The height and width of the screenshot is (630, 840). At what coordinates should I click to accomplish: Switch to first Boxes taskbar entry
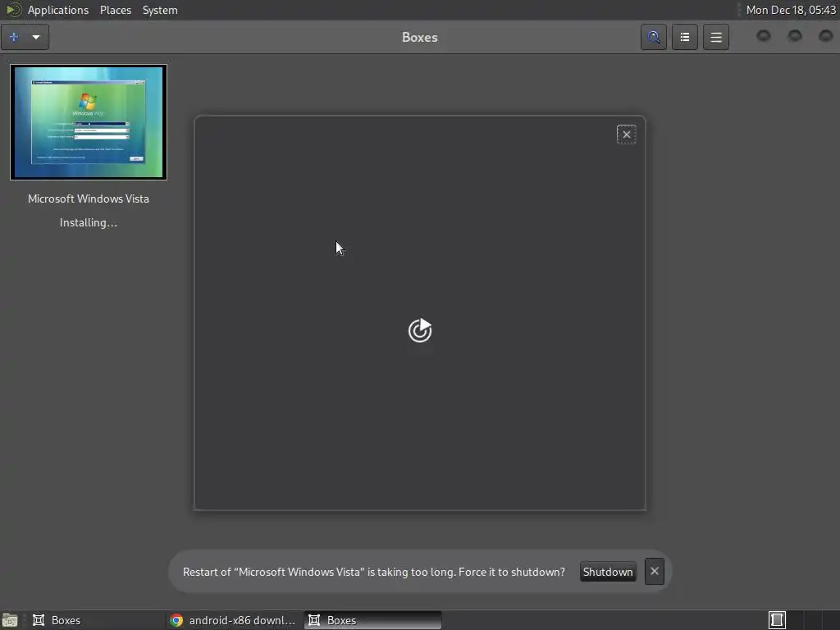(x=97, y=620)
